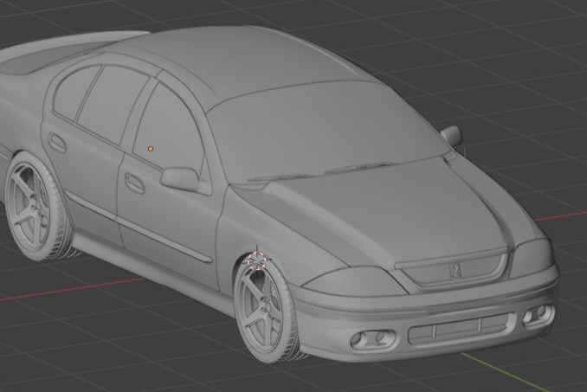Click the far-side wing mirror
The height and width of the screenshot is (392, 587).
pos(451,135)
